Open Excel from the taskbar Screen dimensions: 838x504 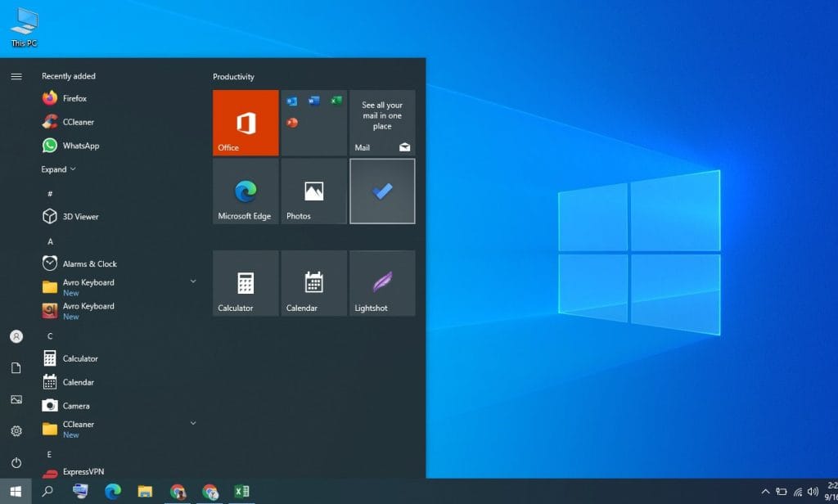point(242,491)
